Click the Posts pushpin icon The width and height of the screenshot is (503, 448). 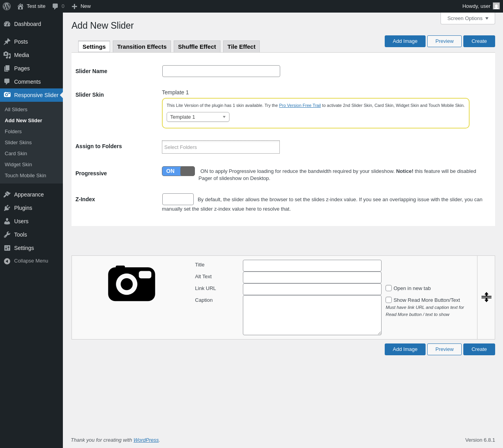(x=7, y=42)
